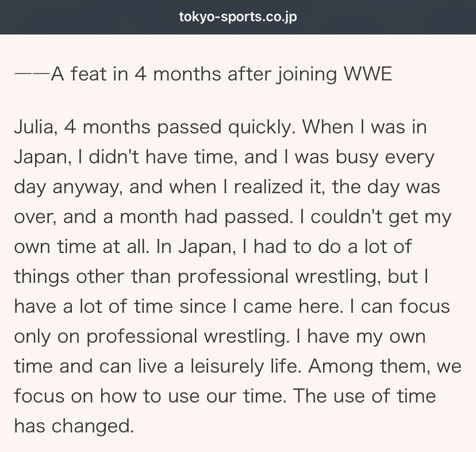Click the tokyo-sports.co.jp address text
Screen dimensions: 476x452
tap(238, 17)
